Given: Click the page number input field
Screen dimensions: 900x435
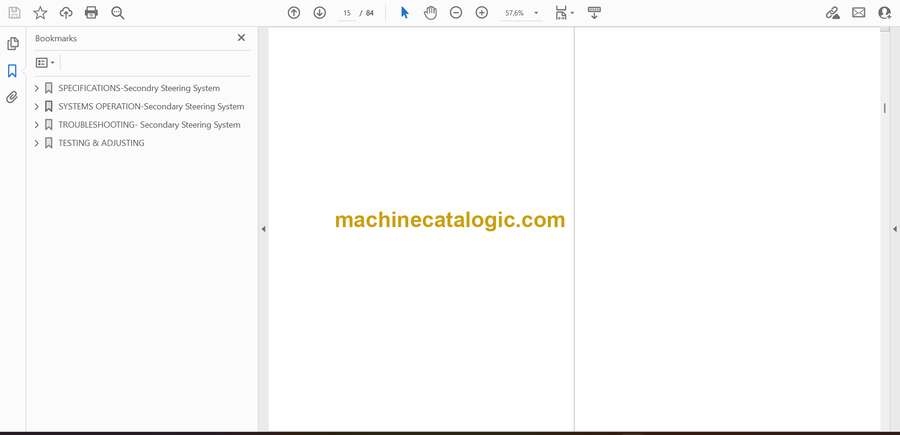Looking at the screenshot, I should pos(346,13).
